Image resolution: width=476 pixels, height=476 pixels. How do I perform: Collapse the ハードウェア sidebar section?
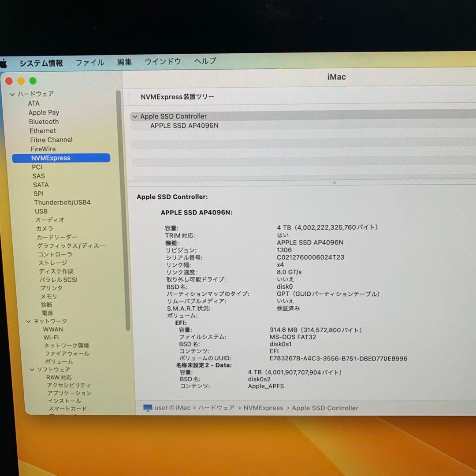coord(12,94)
